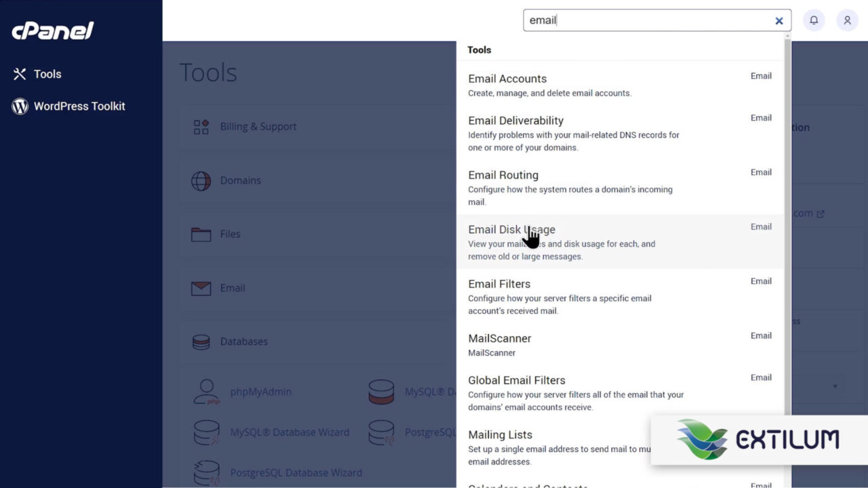Open the external link icon beside the domain
The image size is (868, 488).
tap(821, 213)
